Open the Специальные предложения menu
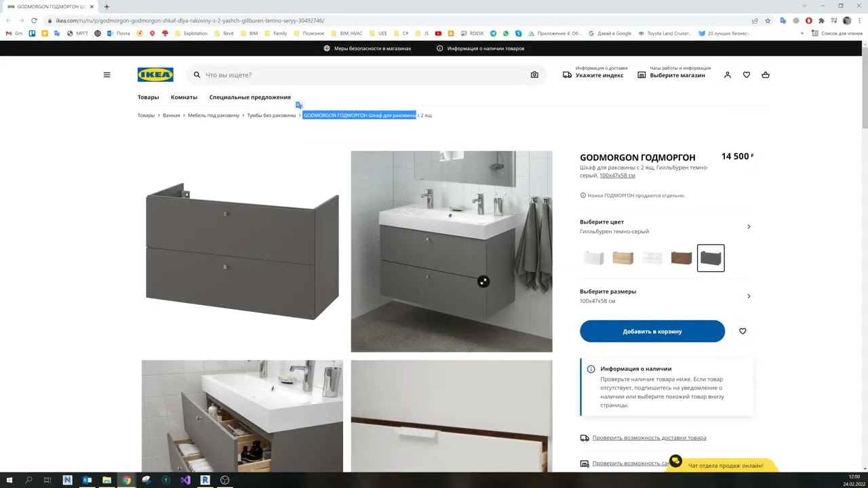Screen dimensions: 868x488 (x=250, y=97)
